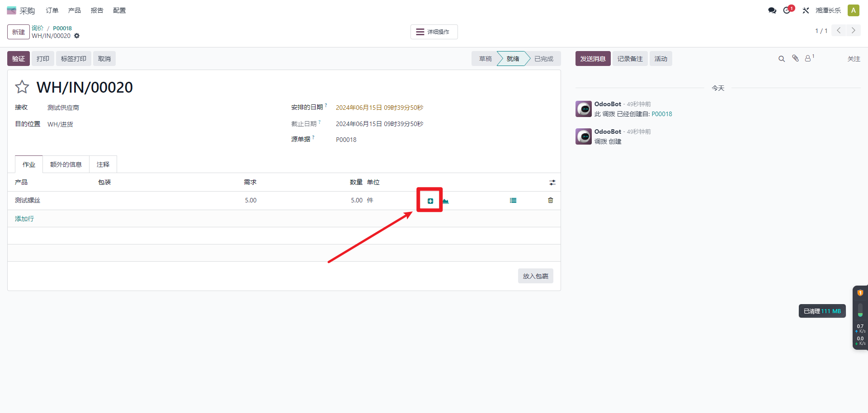The height and width of the screenshot is (413, 868).
Task: Click the 包装 column header
Action: click(104, 182)
